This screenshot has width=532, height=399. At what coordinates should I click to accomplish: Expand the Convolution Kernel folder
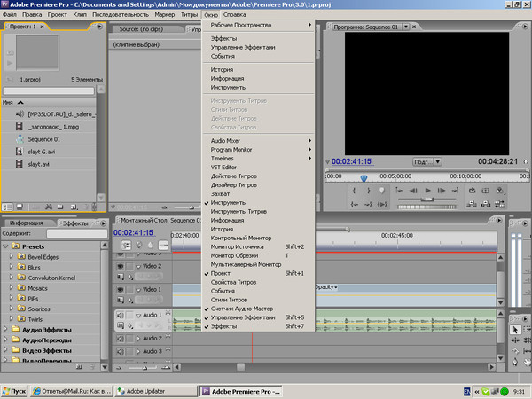[x=12, y=278]
